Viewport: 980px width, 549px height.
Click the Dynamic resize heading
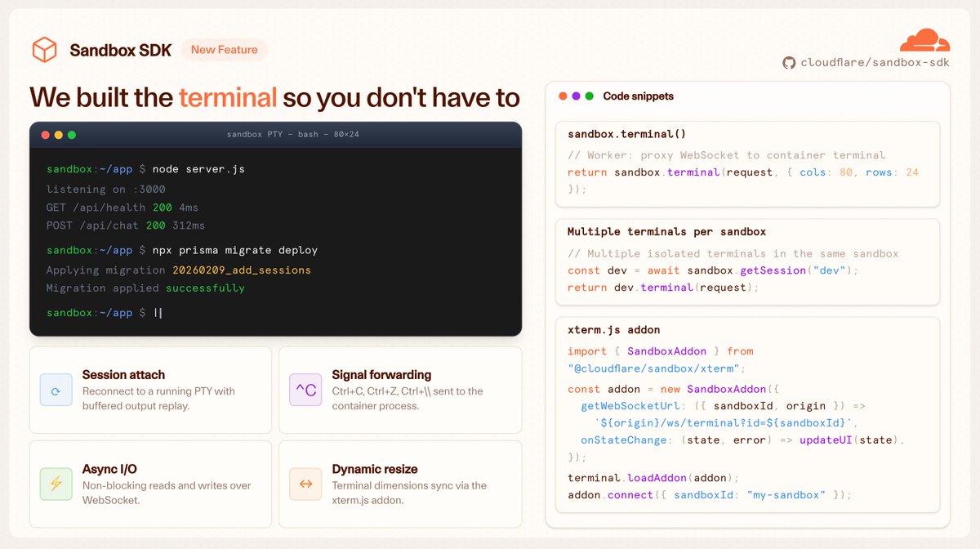coord(375,469)
